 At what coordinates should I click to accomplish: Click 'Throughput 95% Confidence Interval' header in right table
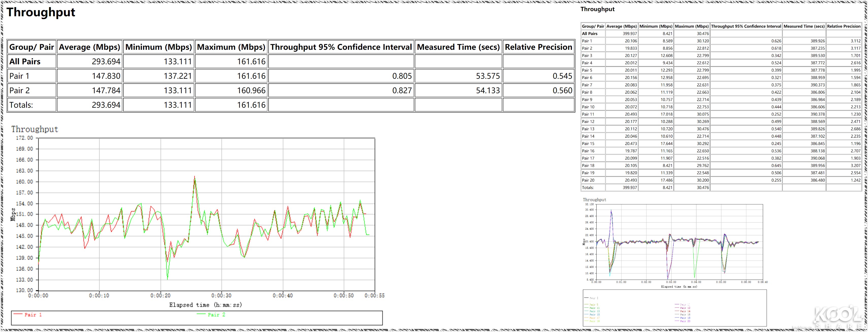coord(746,26)
